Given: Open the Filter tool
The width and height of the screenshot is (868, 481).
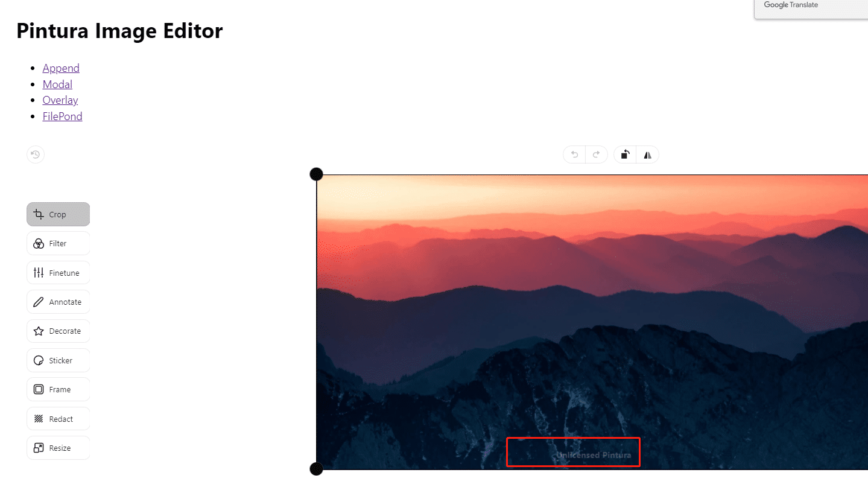Looking at the screenshot, I should point(58,243).
